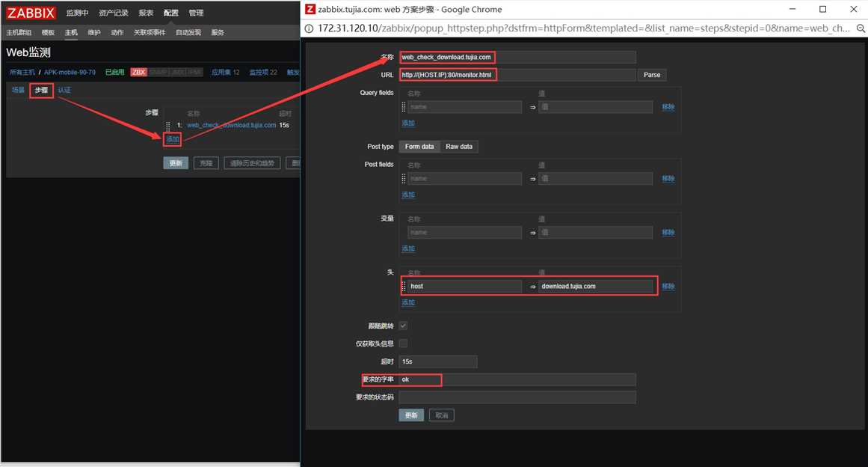Open the 监控项 22 link
This screenshot has width=868, height=467.
pyautogui.click(x=263, y=72)
